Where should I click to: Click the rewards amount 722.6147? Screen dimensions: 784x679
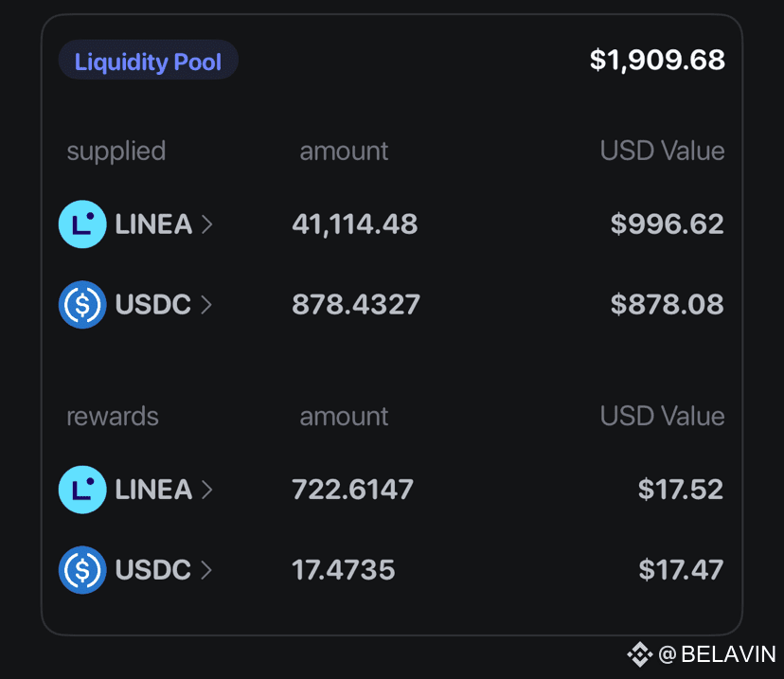(352, 489)
